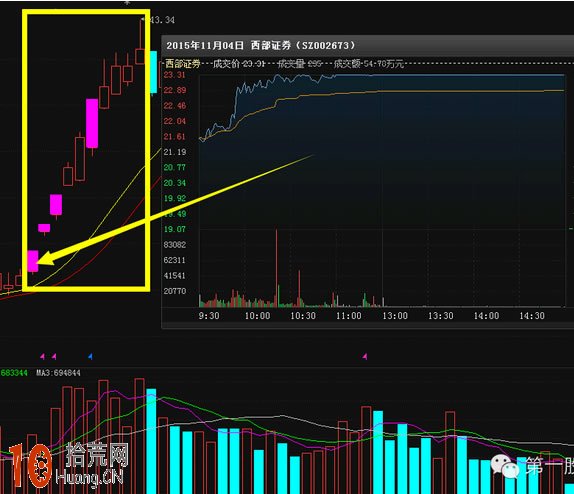Click the popup title 2015年11月04日 西部证券（SZ002673）
The width and height of the screenshot is (574, 494).
261,45
